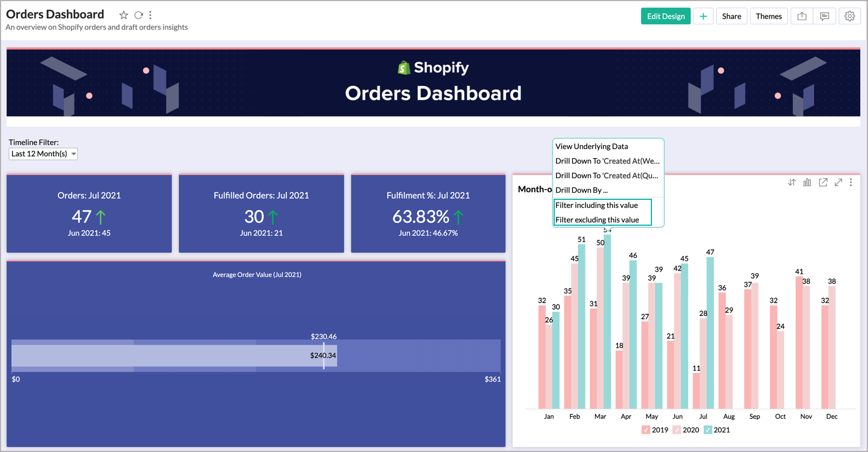Screen dimensions: 868x452
Task: Maximize the chart with the expand arrows icon
Action: coord(838,183)
